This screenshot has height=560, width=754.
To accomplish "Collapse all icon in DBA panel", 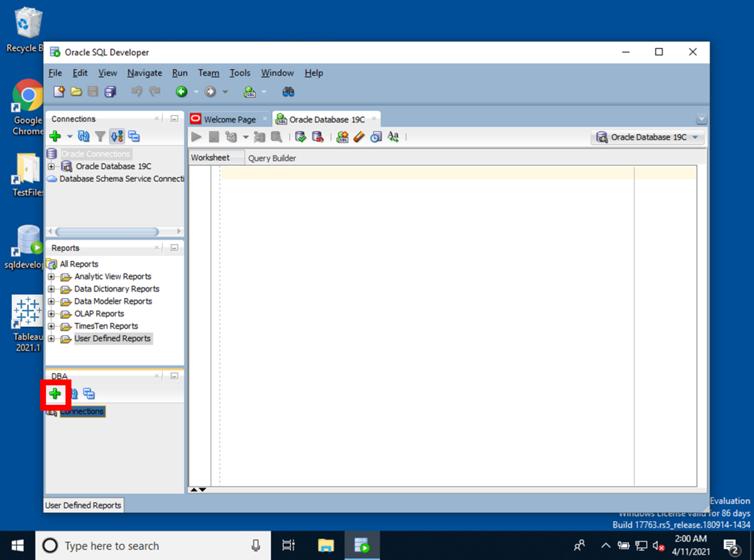I will (89, 394).
